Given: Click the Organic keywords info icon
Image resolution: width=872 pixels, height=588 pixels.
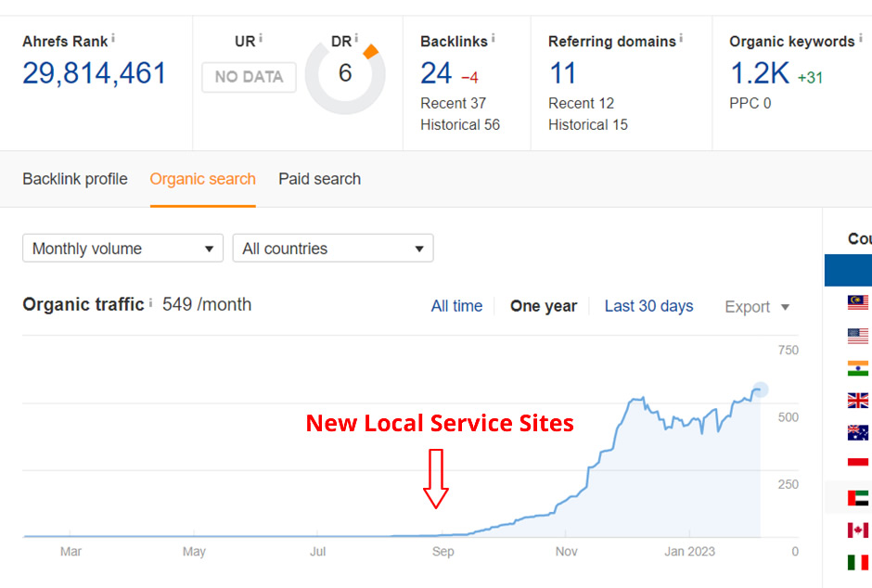Looking at the screenshot, I should [x=860, y=38].
